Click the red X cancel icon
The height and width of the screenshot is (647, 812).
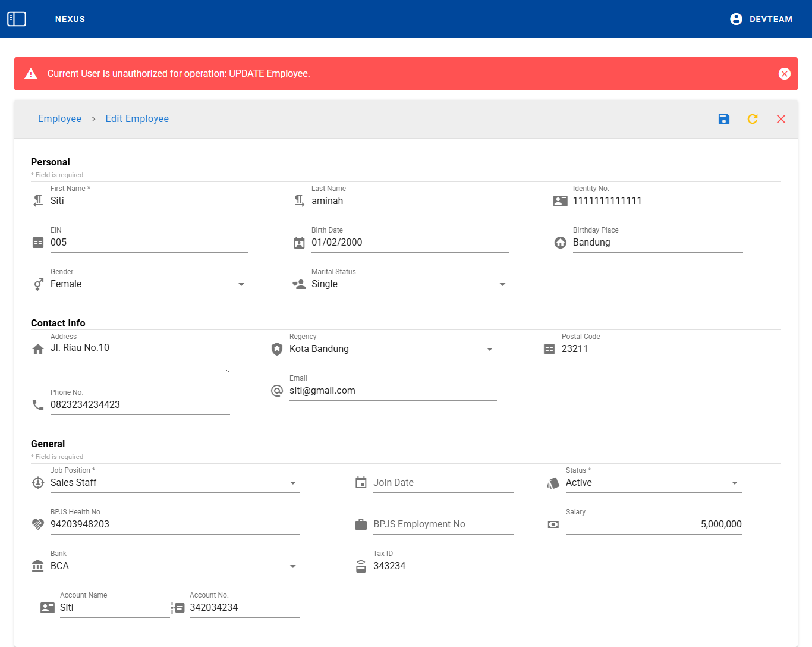[780, 119]
